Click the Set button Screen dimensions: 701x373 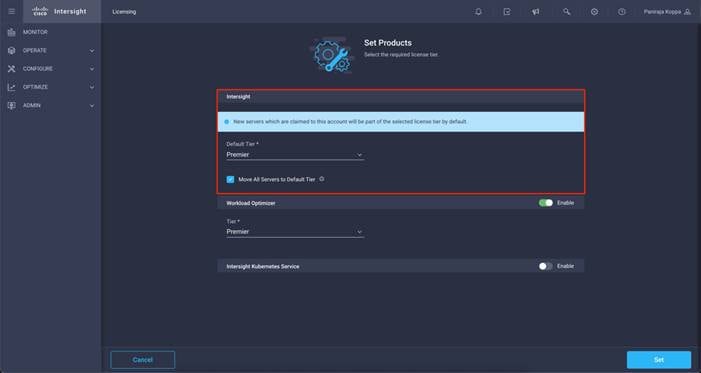click(x=659, y=360)
